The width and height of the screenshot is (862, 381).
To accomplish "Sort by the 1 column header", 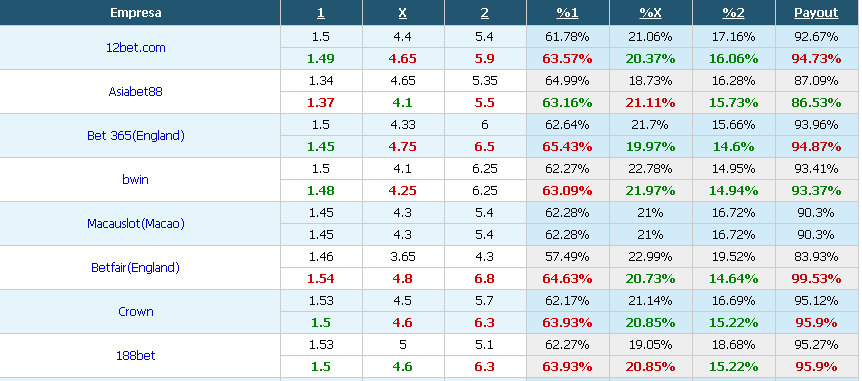I will [321, 13].
